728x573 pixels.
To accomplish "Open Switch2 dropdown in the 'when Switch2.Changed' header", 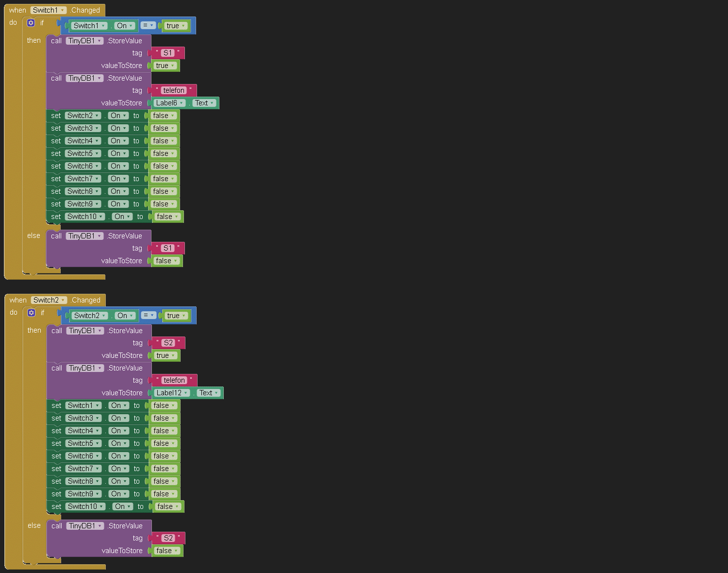I will pyautogui.click(x=49, y=300).
